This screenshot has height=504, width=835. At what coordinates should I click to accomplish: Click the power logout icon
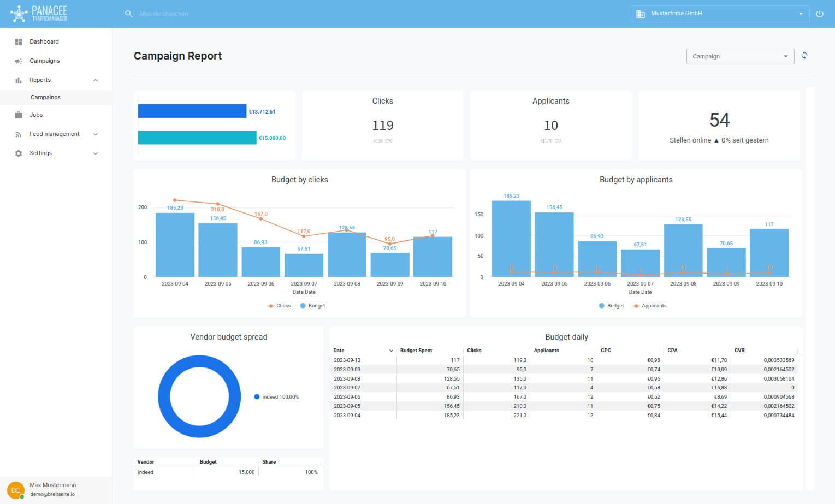pos(819,14)
